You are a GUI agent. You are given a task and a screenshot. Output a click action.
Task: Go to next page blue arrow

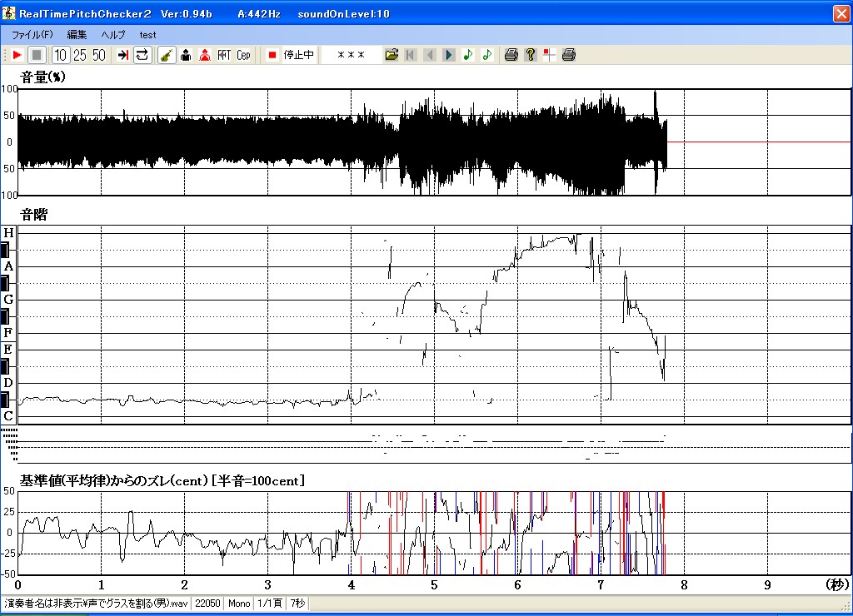[449, 55]
